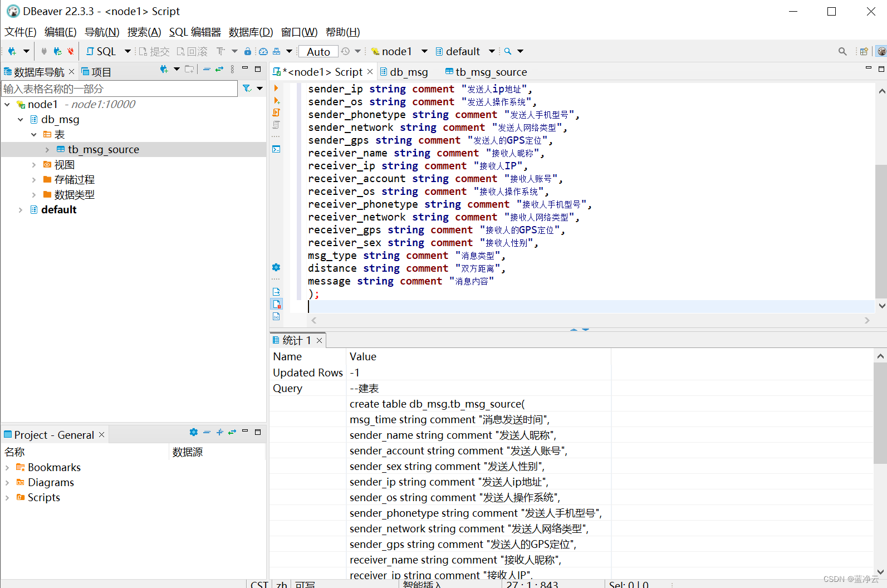Click collapse all icon in database navigator
The image size is (887, 588).
coord(207,70)
